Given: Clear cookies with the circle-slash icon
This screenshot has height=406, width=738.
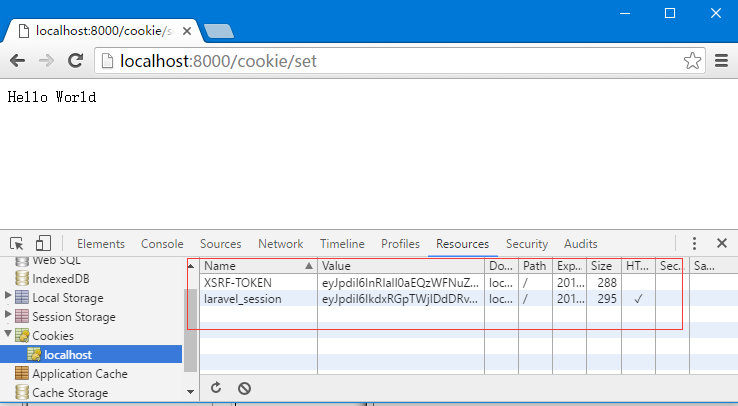Looking at the screenshot, I should (244, 388).
